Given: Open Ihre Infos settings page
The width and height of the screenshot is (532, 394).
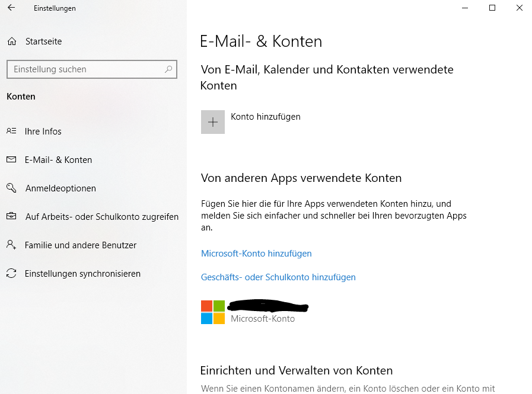Looking at the screenshot, I should (x=43, y=132).
